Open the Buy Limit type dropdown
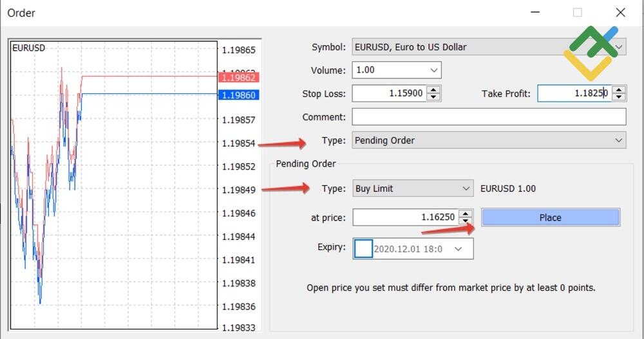The width and height of the screenshot is (644, 339). coord(466,188)
